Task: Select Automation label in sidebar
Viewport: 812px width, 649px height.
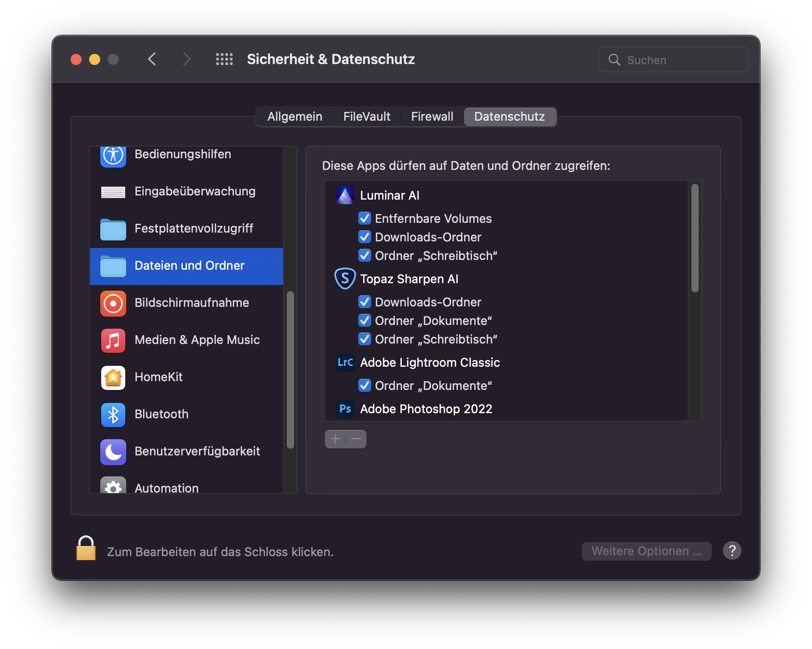Action: click(x=167, y=488)
